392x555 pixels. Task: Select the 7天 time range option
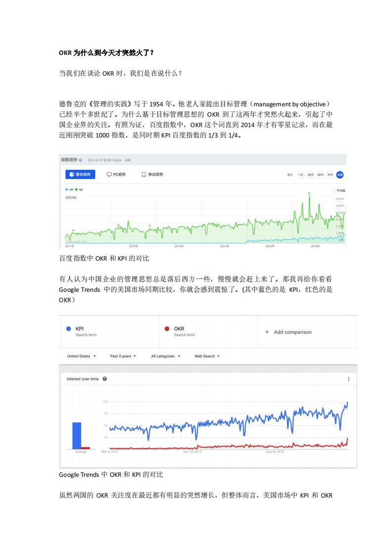point(301,175)
